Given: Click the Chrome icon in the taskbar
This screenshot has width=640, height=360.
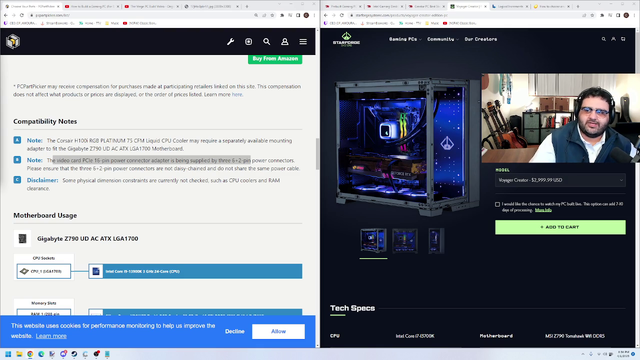Looking at the screenshot, I should 30,354.
